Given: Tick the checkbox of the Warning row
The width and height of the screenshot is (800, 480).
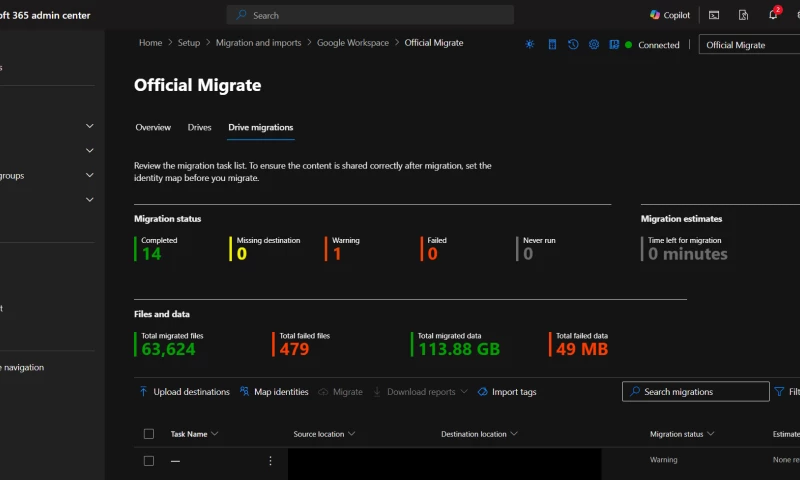Looking at the screenshot, I should click(149, 461).
